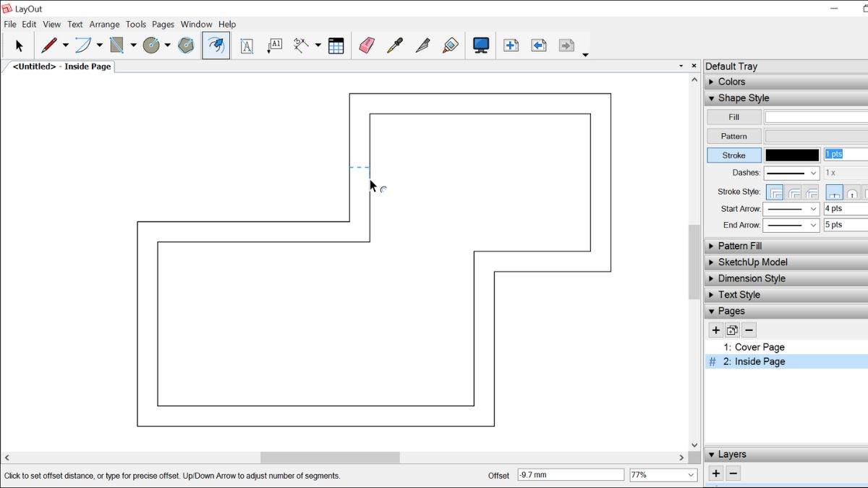Select the Split knife tool

(x=422, y=46)
